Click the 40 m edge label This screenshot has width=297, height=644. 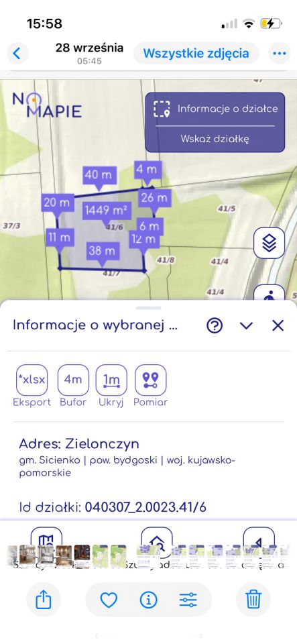99,175
